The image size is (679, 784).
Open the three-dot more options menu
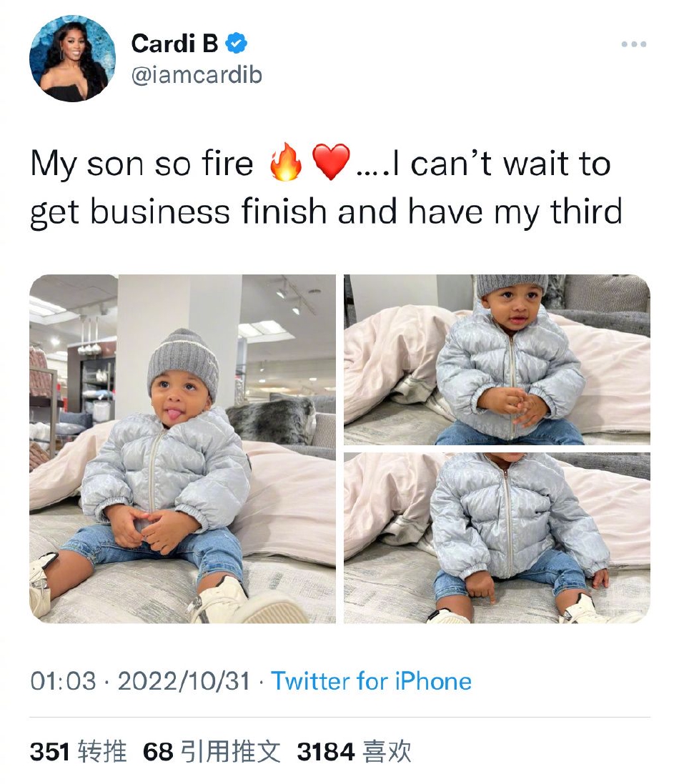click(633, 44)
